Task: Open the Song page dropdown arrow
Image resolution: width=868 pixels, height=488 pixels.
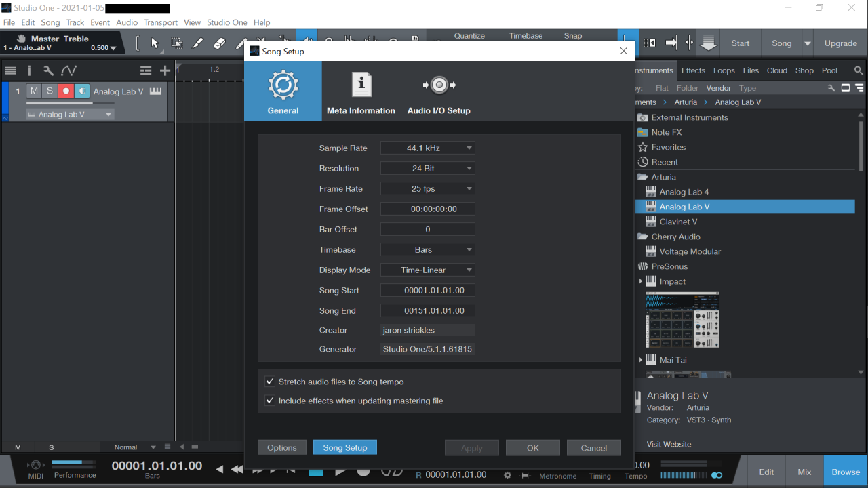Action: click(807, 43)
